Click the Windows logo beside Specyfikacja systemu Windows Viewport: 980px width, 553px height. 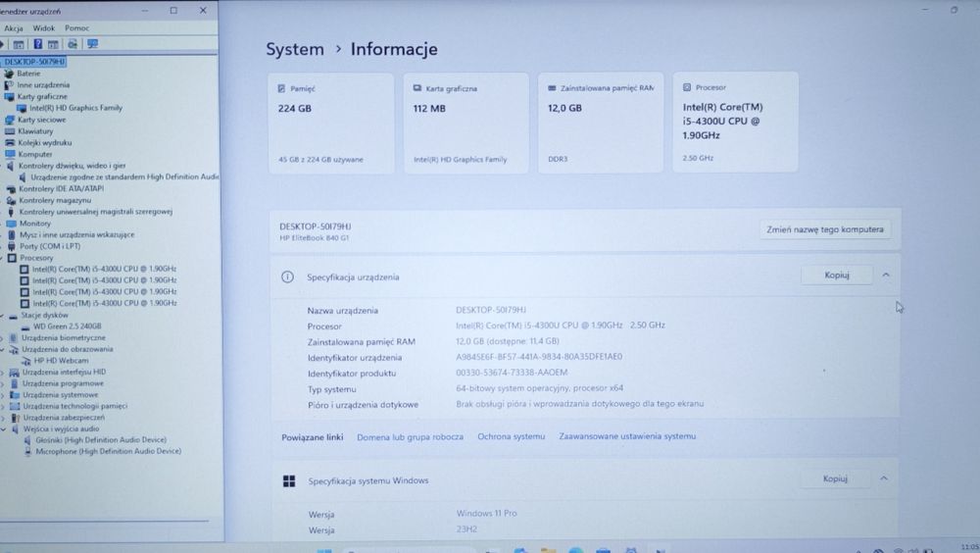pos(289,481)
